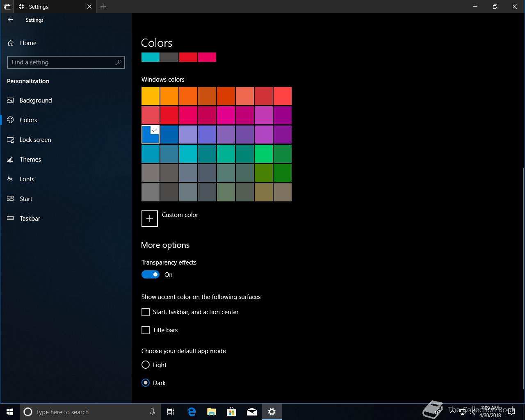Screen dimensions: 525x420
Task: Check Start, taskbar, and action center
Action: coord(146,313)
